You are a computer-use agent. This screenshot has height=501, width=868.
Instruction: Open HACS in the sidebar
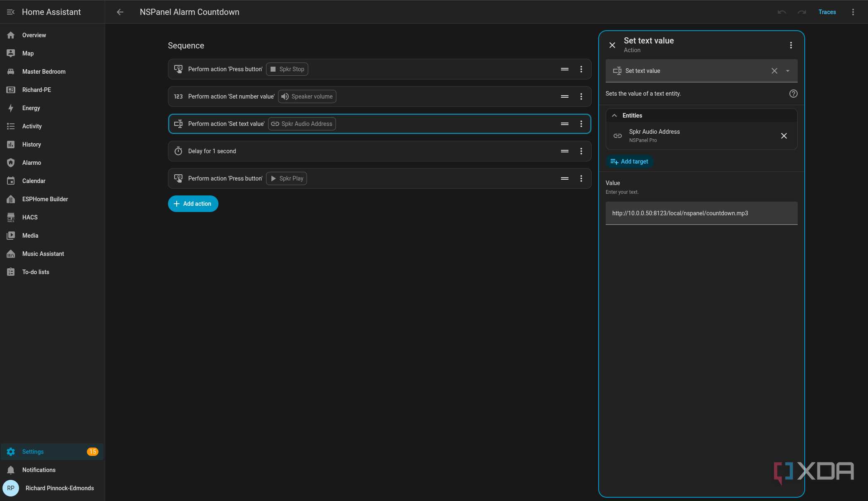click(52, 217)
